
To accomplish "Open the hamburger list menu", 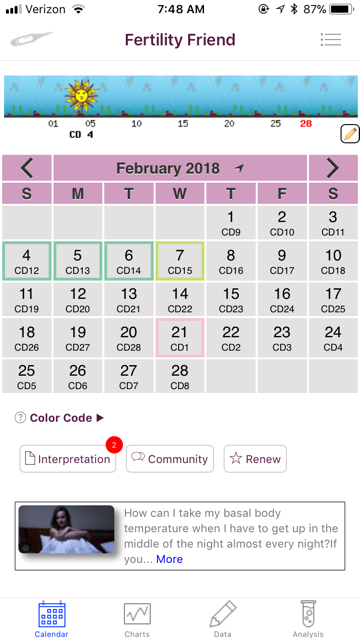I will tap(331, 39).
